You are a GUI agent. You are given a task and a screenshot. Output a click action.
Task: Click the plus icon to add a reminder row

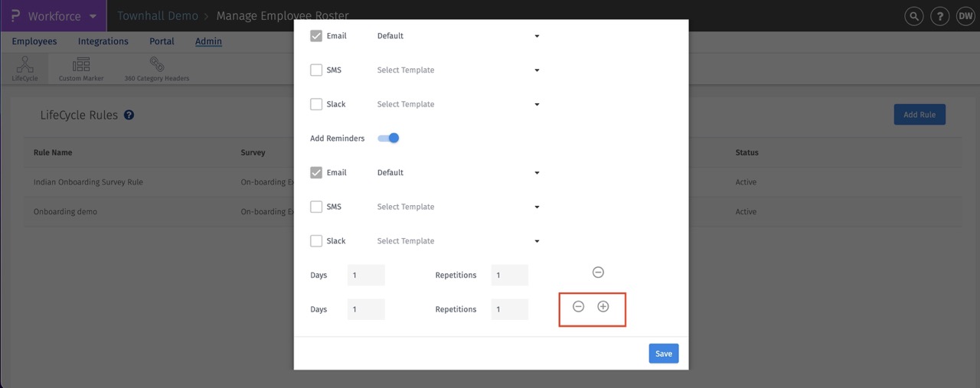603,307
